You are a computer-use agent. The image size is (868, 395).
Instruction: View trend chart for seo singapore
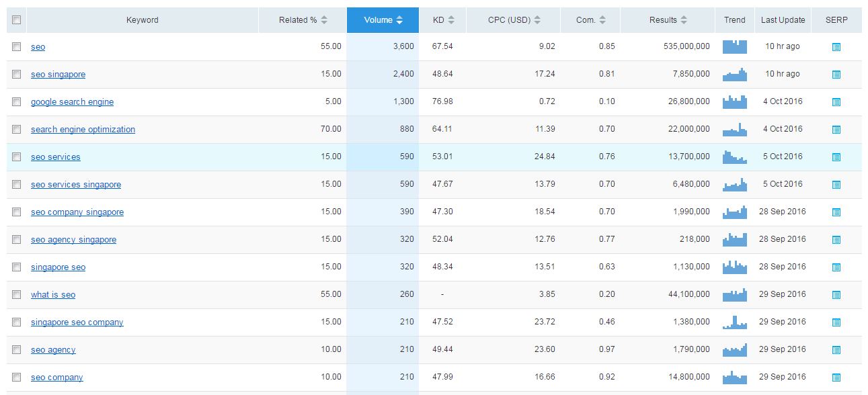click(735, 74)
